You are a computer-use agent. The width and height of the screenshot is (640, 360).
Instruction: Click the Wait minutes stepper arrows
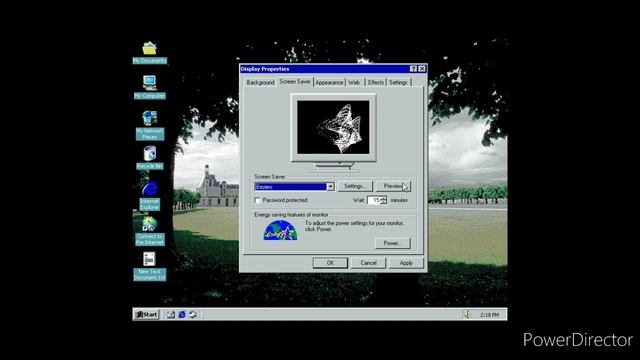click(x=384, y=200)
